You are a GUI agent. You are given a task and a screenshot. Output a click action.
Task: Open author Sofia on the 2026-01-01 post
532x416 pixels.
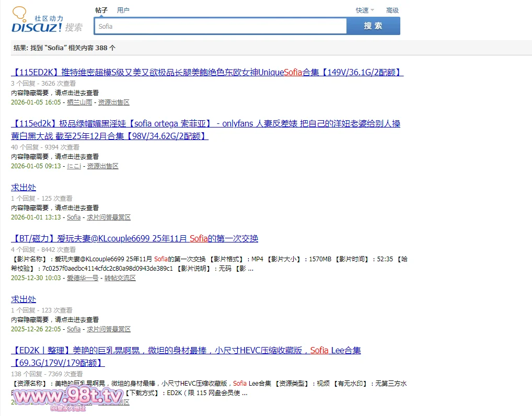tap(74, 217)
